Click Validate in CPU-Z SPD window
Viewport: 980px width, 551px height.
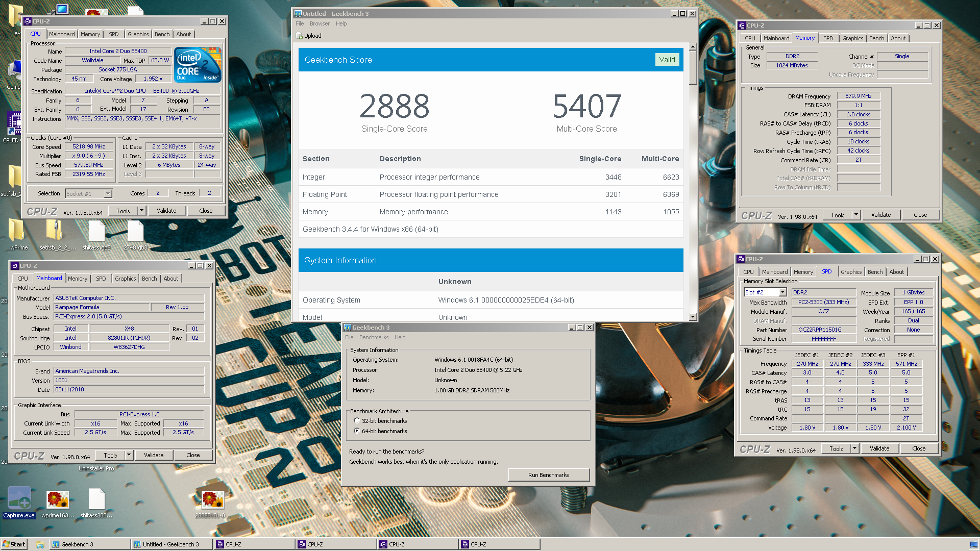click(879, 448)
